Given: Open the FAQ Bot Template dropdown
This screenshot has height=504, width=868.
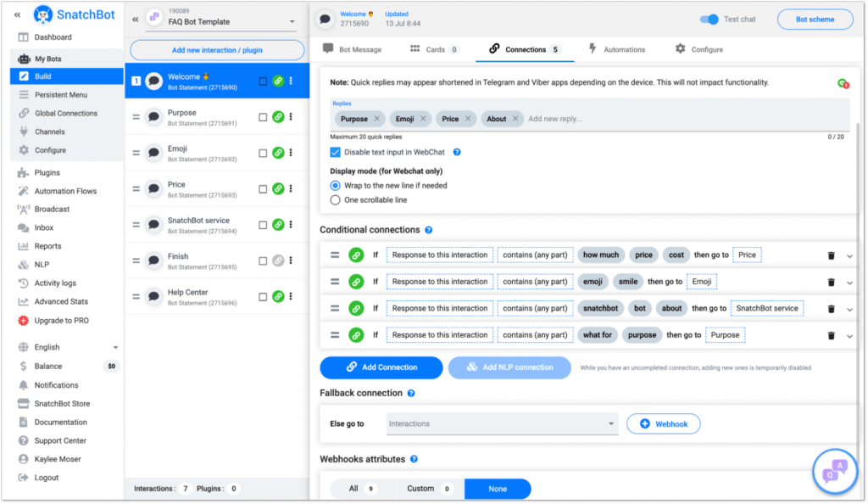Looking at the screenshot, I should click(216, 20).
